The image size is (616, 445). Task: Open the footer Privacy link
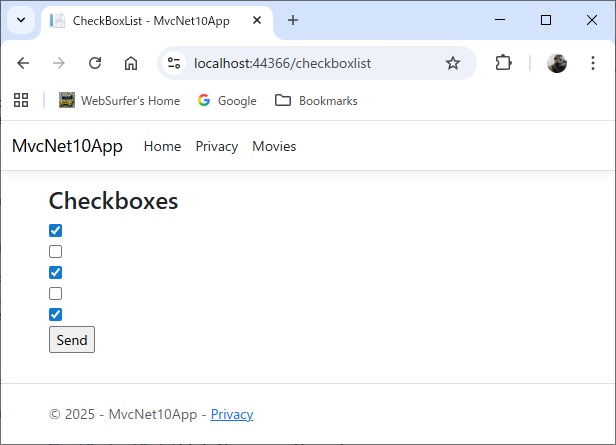(232, 414)
